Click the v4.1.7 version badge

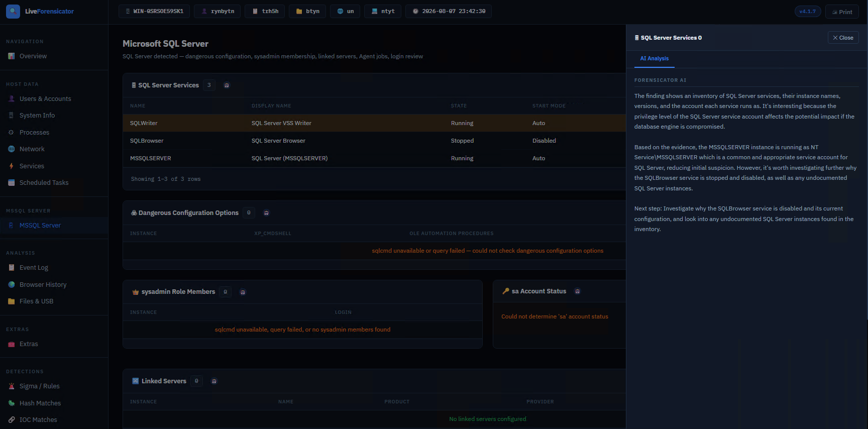click(808, 11)
